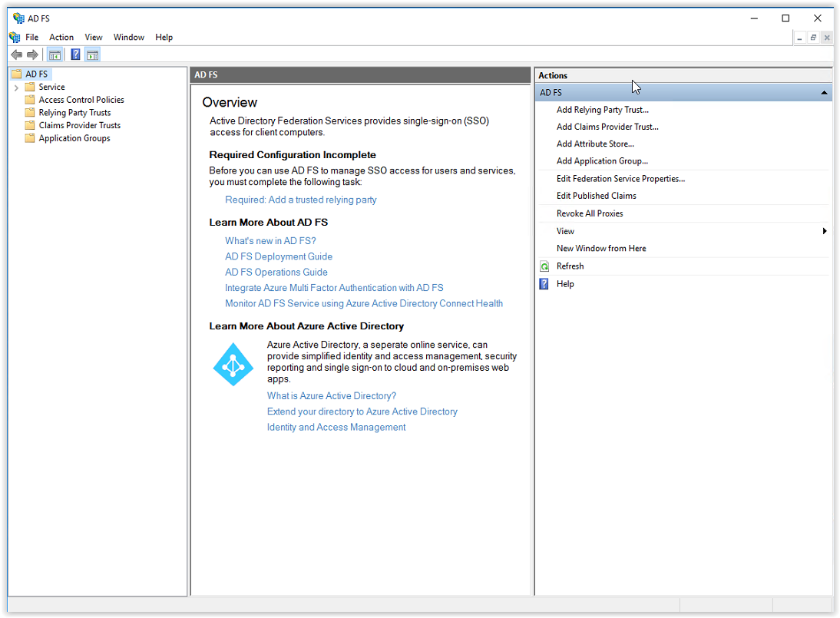Open the Window menu
The height and width of the screenshot is (618, 840).
(128, 38)
